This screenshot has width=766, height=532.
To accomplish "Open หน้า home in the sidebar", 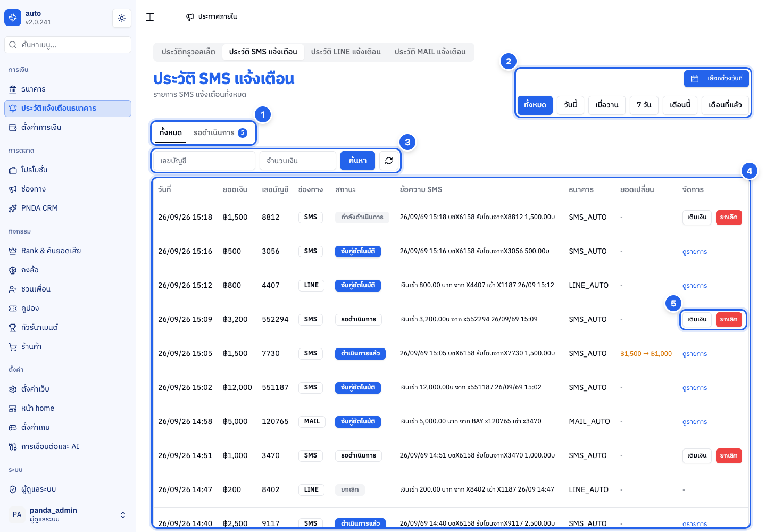I will 68,408.
